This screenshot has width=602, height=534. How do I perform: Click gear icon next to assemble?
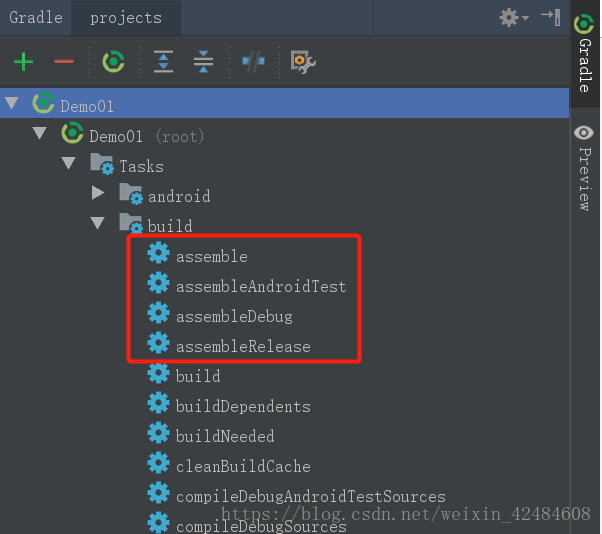158,253
